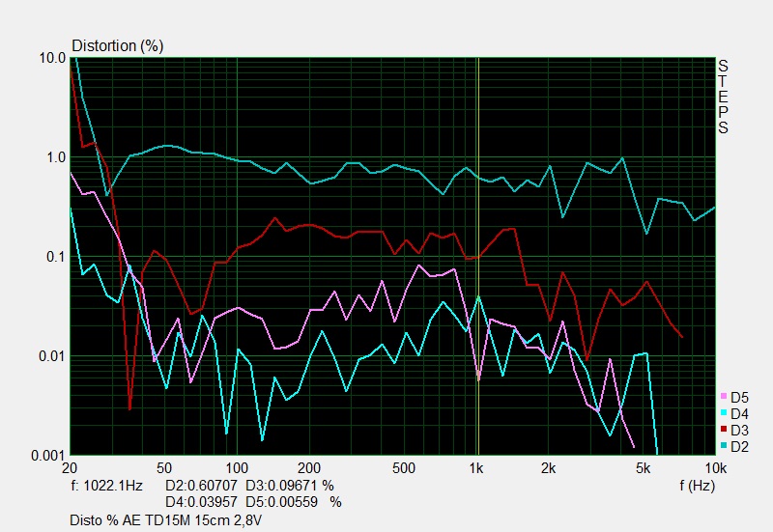This screenshot has height=532, width=773.
Task: Click the 100 x-axis tick label
Action: tap(237, 468)
